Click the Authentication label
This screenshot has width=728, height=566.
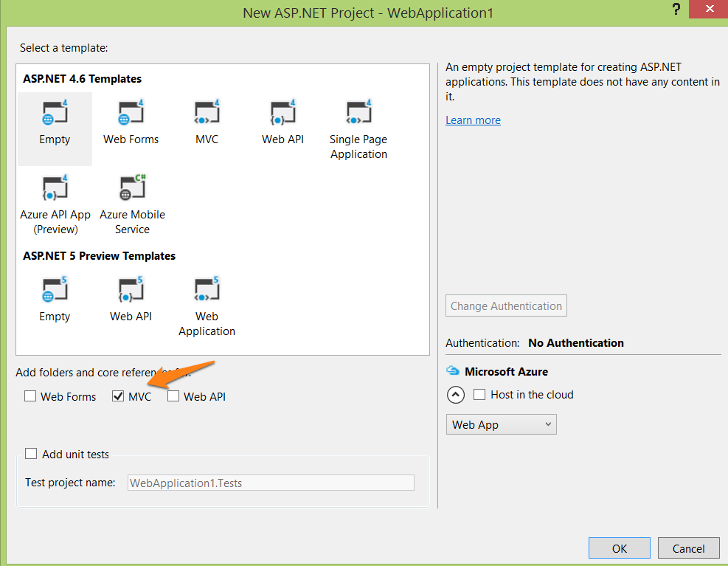[x=482, y=343]
